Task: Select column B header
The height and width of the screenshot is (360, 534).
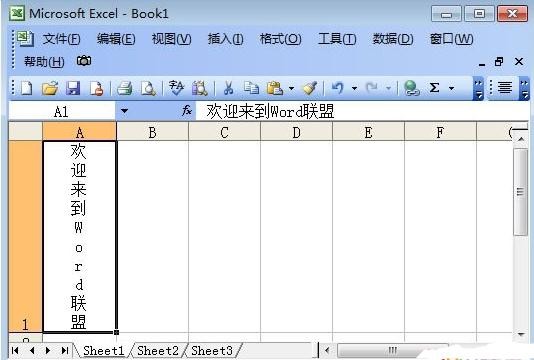Action: point(153,132)
